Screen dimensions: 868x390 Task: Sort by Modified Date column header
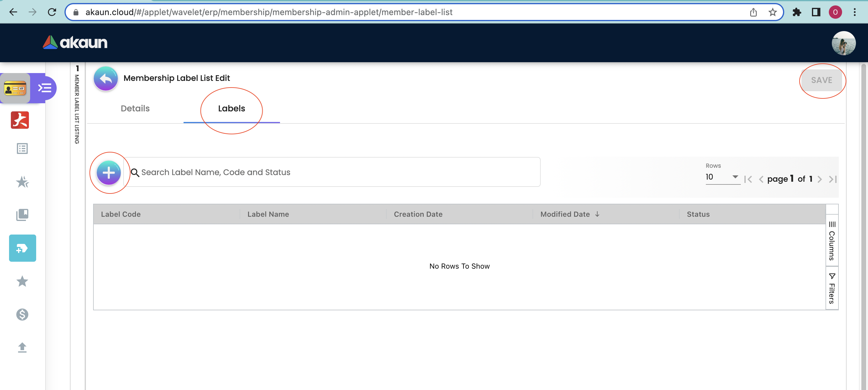point(565,214)
